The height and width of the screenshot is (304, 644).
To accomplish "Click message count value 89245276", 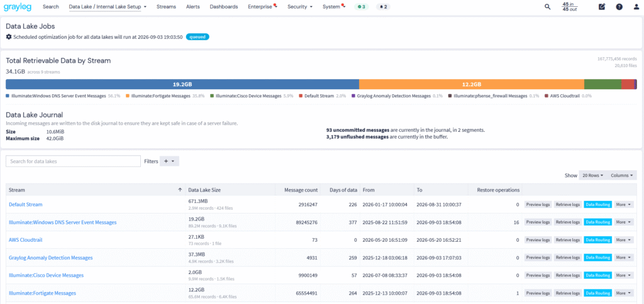I will tap(306, 222).
